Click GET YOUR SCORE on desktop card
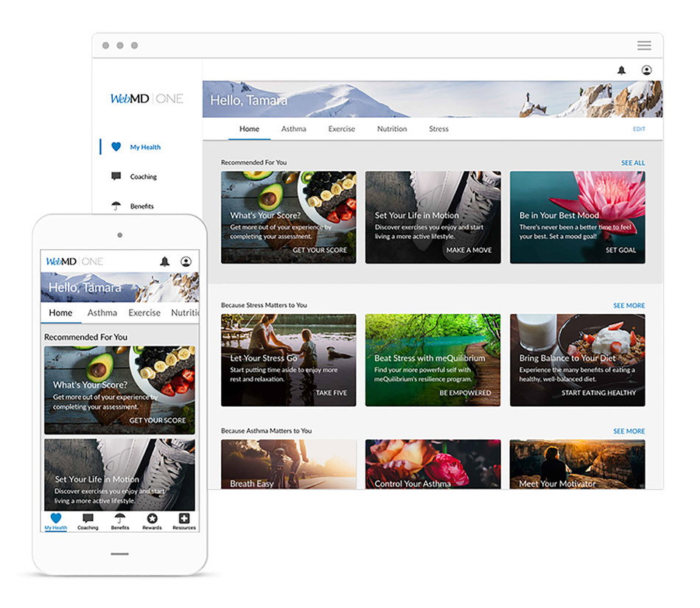 pos(320,251)
